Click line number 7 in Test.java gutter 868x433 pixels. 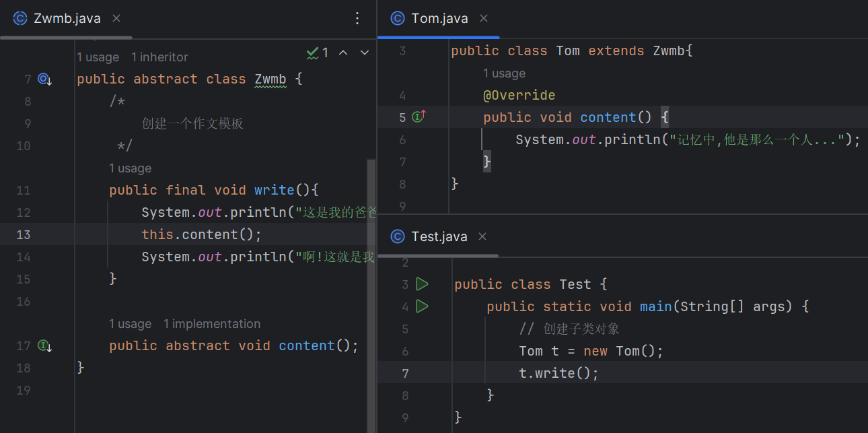pos(405,374)
